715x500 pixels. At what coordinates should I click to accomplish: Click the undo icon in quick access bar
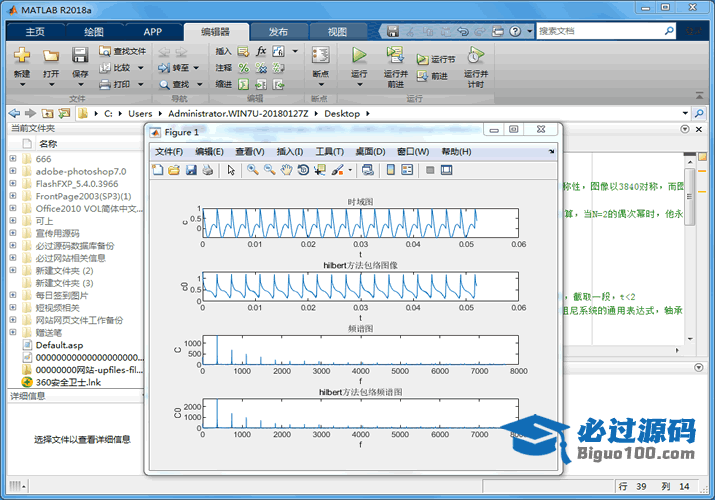(x=463, y=31)
